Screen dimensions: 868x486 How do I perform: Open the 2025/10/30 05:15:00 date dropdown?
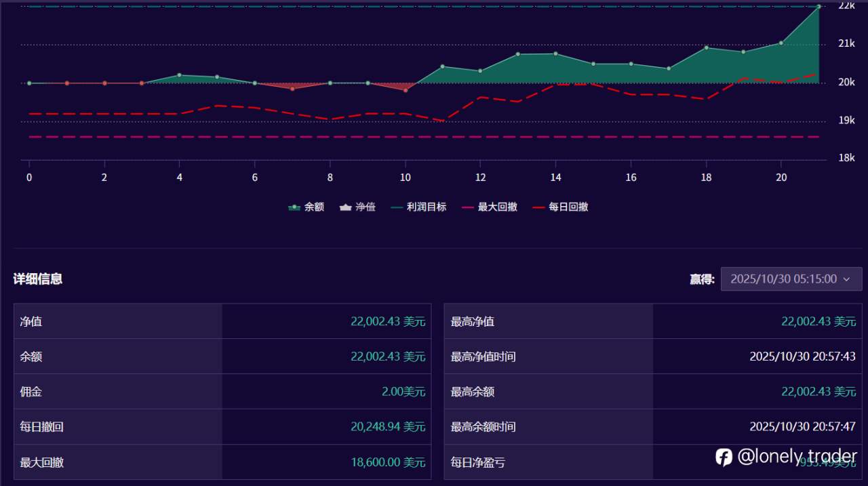791,279
